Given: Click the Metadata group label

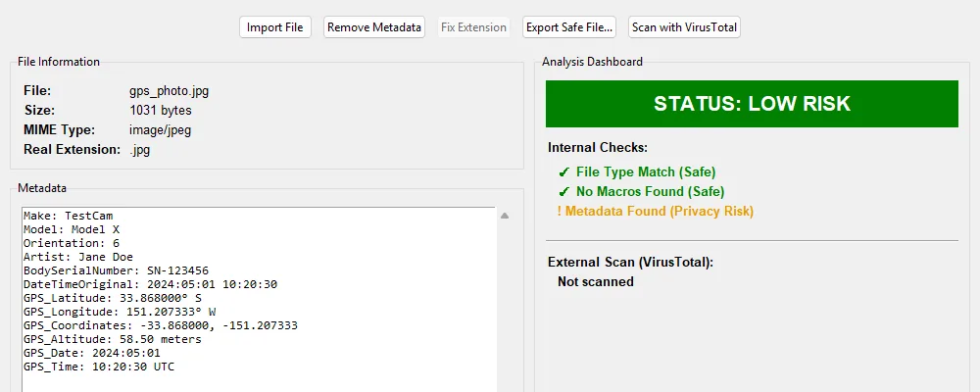Looking at the screenshot, I should (42, 187).
